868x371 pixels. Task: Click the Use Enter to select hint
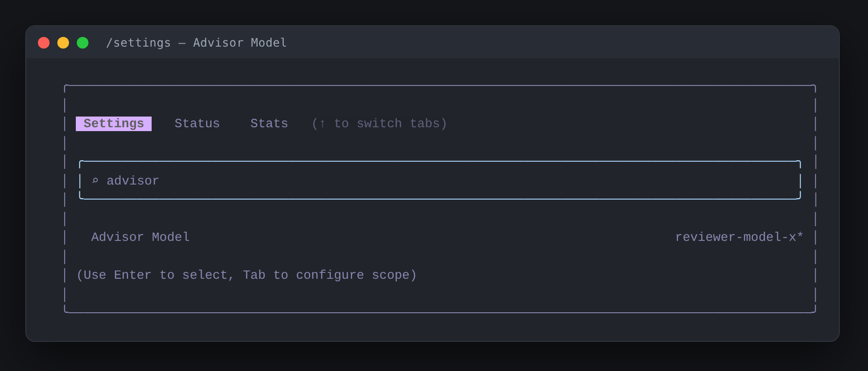[x=156, y=275]
